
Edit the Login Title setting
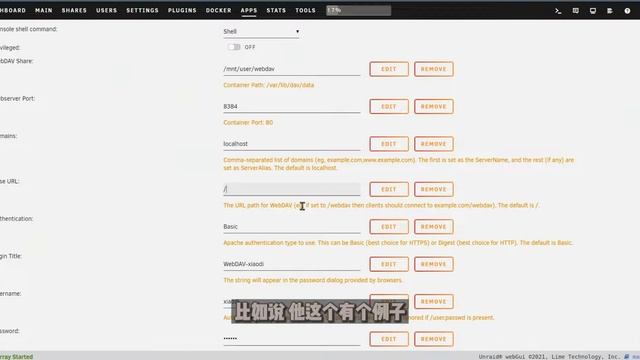389,264
